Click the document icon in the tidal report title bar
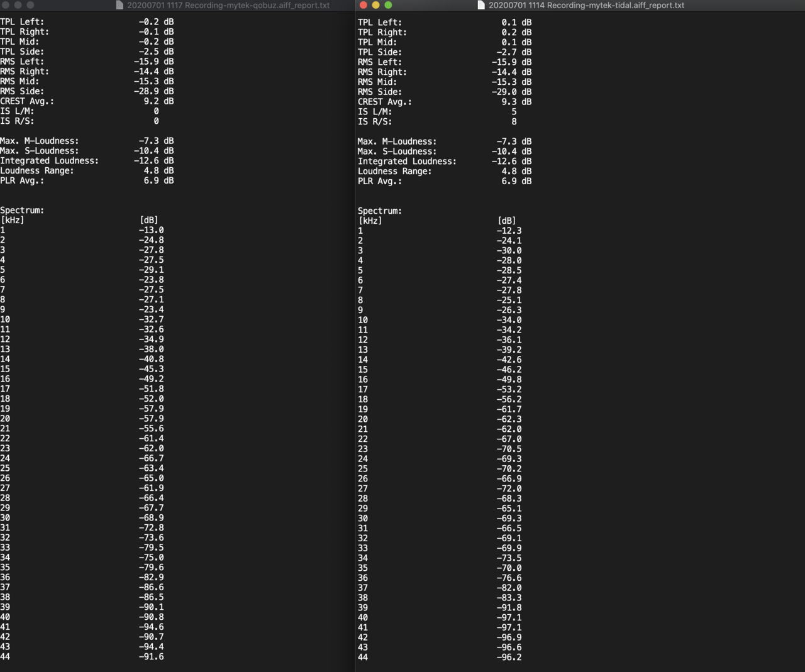 click(481, 5)
